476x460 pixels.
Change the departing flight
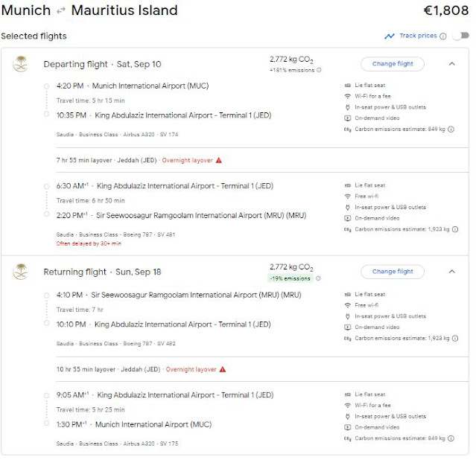coord(392,64)
